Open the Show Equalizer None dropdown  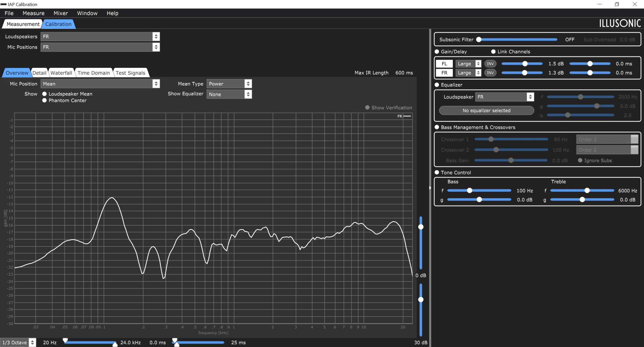(x=229, y=94)
